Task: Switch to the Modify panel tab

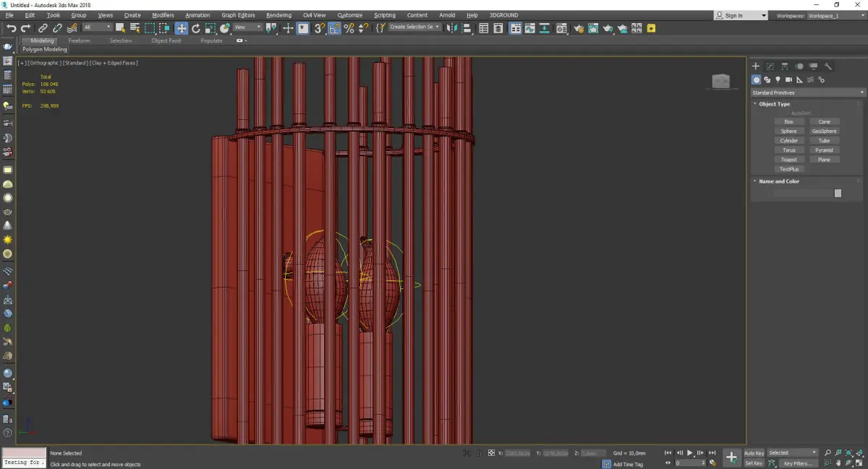Action: pyautogui.click(x=770, y=66)
